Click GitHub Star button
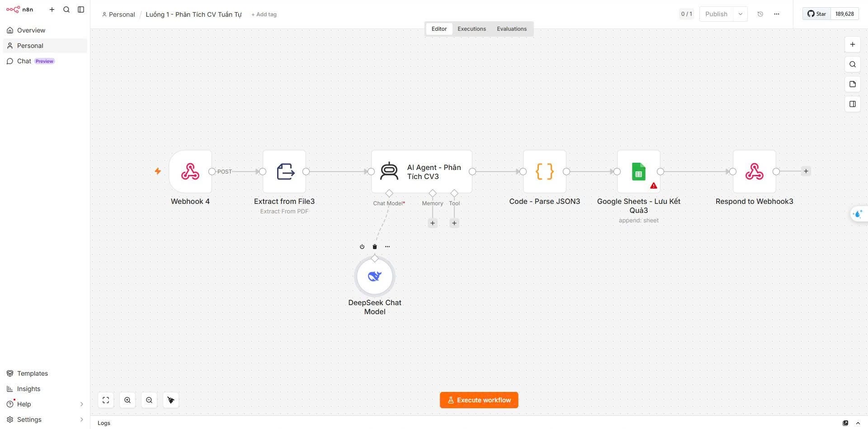Image resolution: width=868 pixels, height=429 pixels. [816, 14]
